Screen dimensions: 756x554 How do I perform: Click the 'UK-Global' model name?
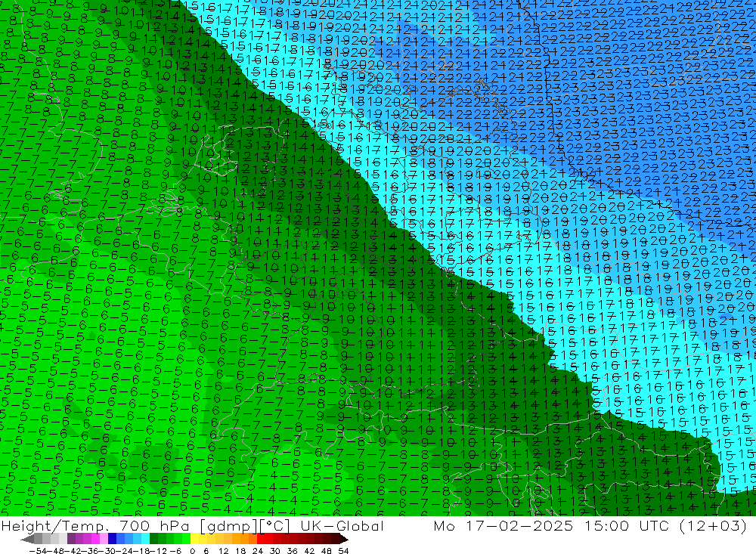coord(342,525)
